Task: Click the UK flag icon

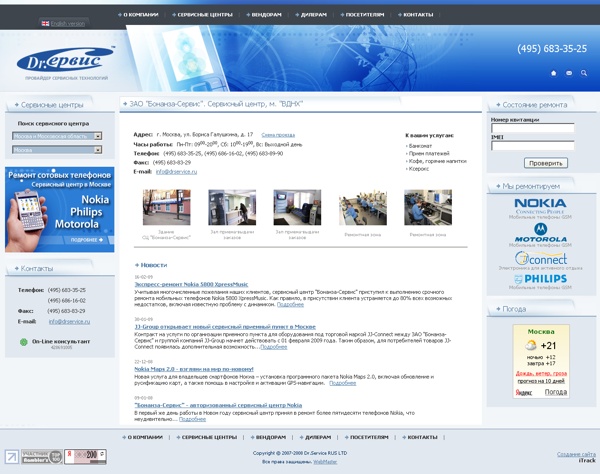Action: coord(45,23)
